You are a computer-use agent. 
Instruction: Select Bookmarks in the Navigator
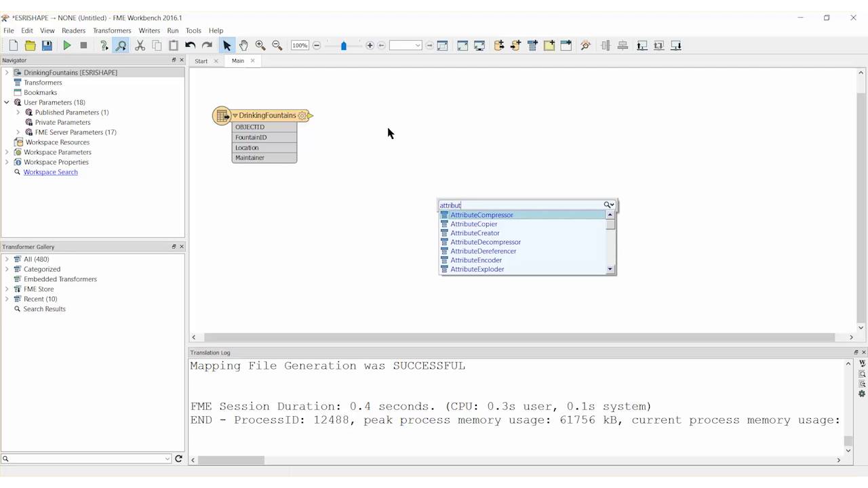pyautogui.click(x=40, y=92)
